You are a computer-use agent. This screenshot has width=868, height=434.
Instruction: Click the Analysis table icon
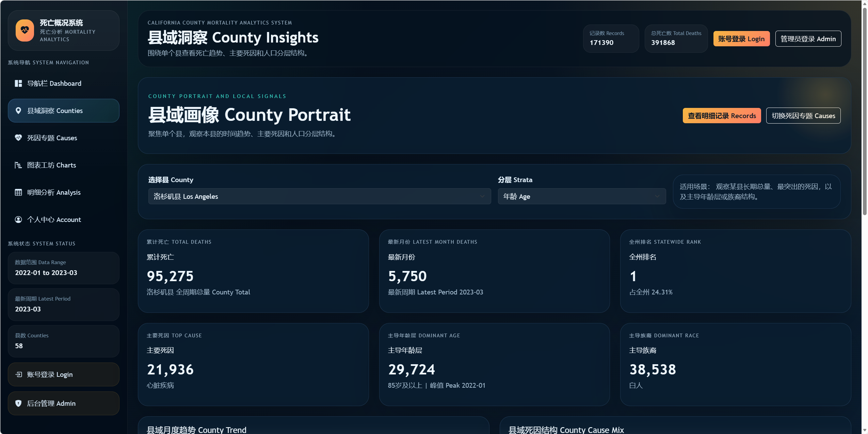[x=18, y=192]
